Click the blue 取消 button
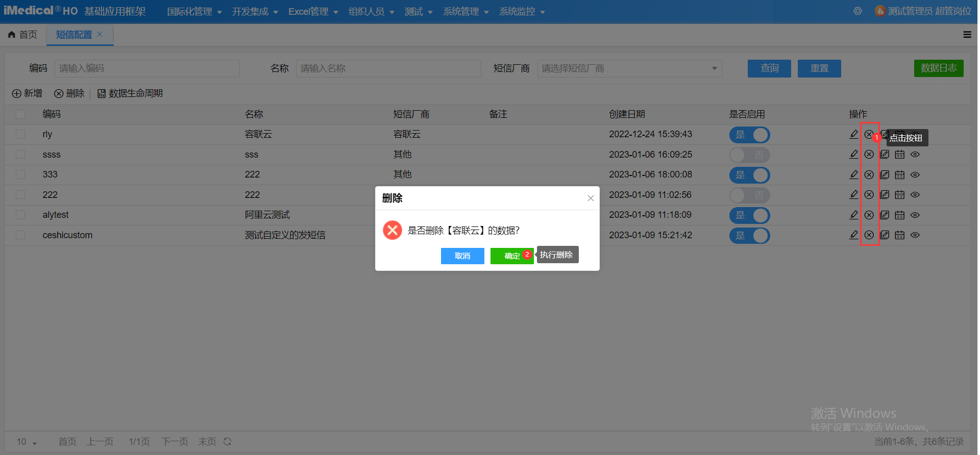 coord(462,256)
